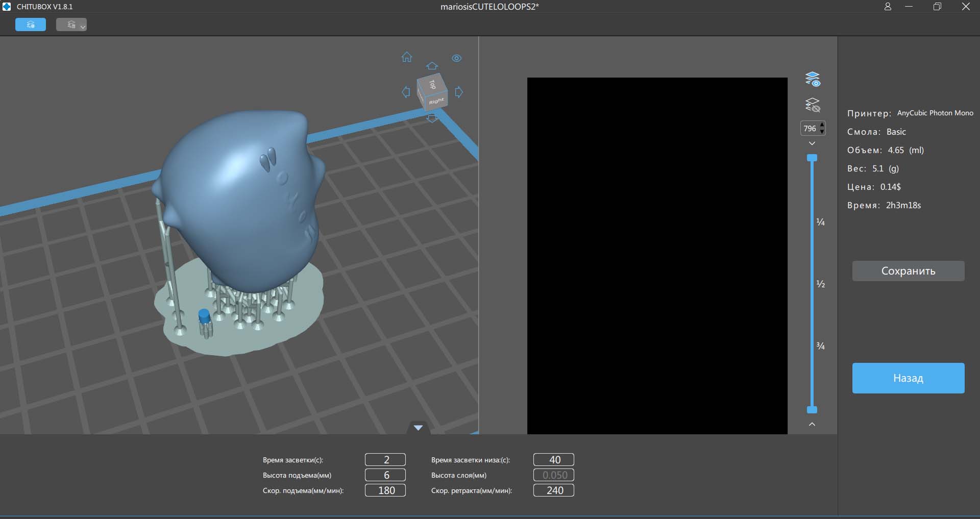Rotate view with the down arrow below cube
Image resolution: width=980 pixels, height=519 pixels.
pos(432,119)
